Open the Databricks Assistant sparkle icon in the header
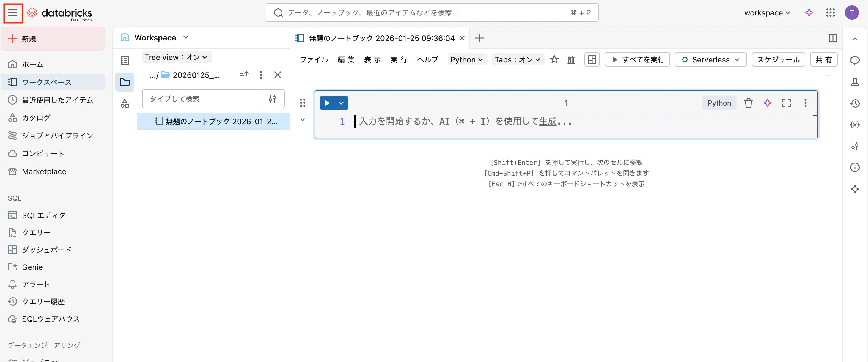This screenshot has width=868, height=362. pos(809,13)
